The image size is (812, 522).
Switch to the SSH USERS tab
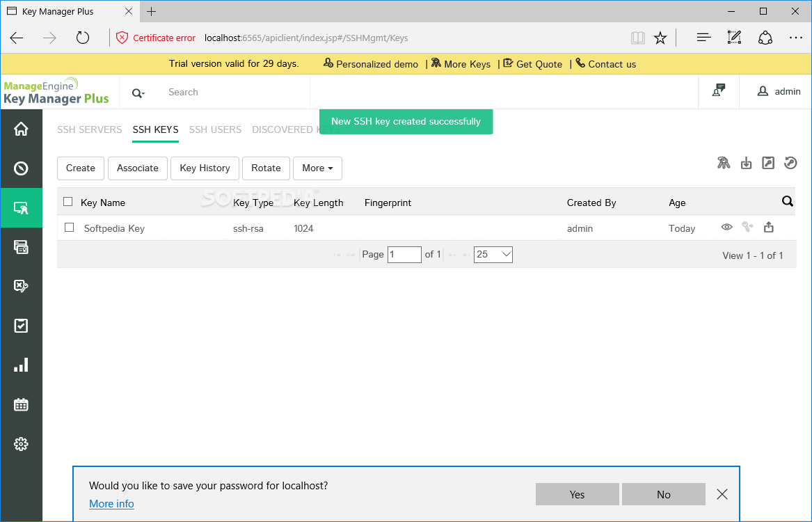[216, 129]
